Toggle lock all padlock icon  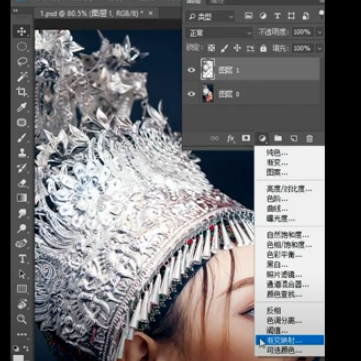[x=263, y=49]
